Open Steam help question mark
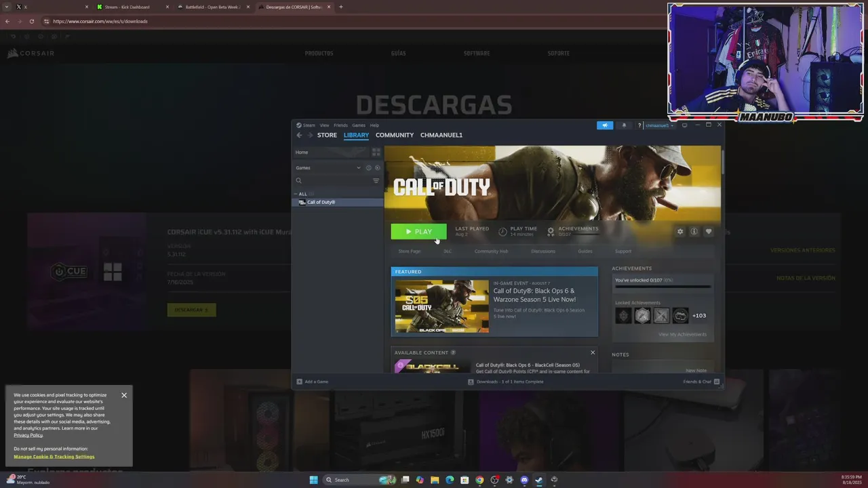 pyautogui.click(x=639, y=125)
